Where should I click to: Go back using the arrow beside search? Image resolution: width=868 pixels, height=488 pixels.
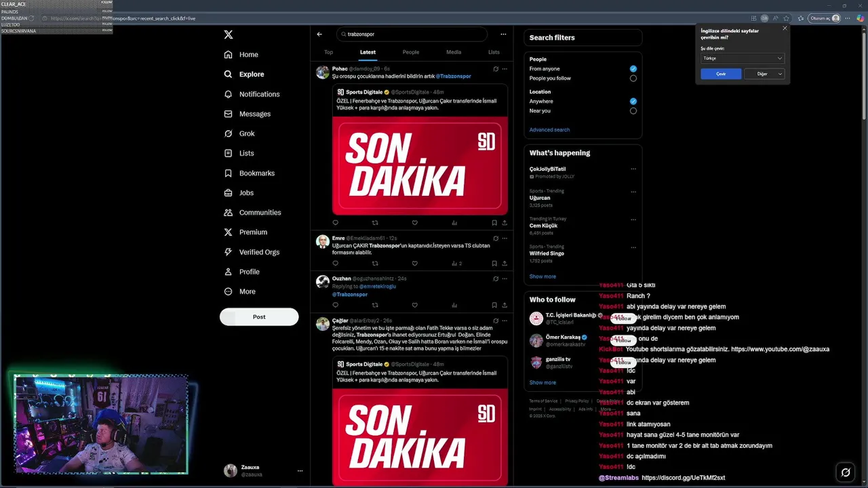pos(319,34)
